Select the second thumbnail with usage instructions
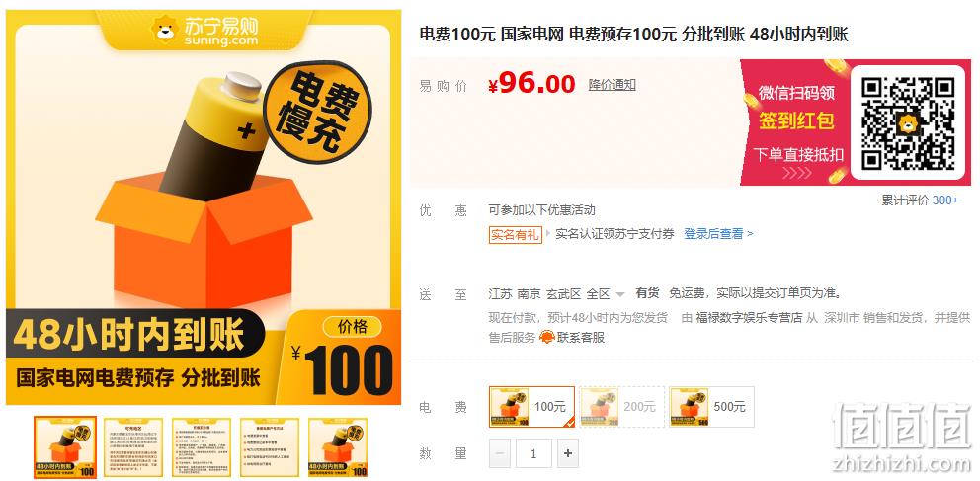The image size is (980, 481). 133,447
